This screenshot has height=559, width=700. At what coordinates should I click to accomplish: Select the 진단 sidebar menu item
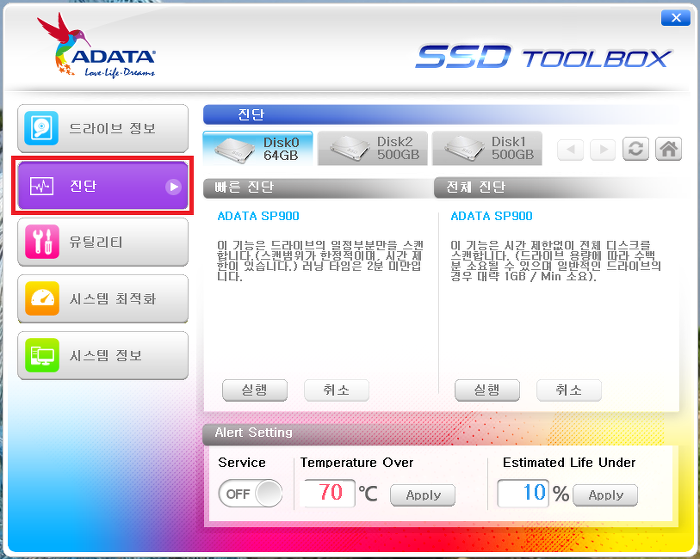click(x=103, y=186)
